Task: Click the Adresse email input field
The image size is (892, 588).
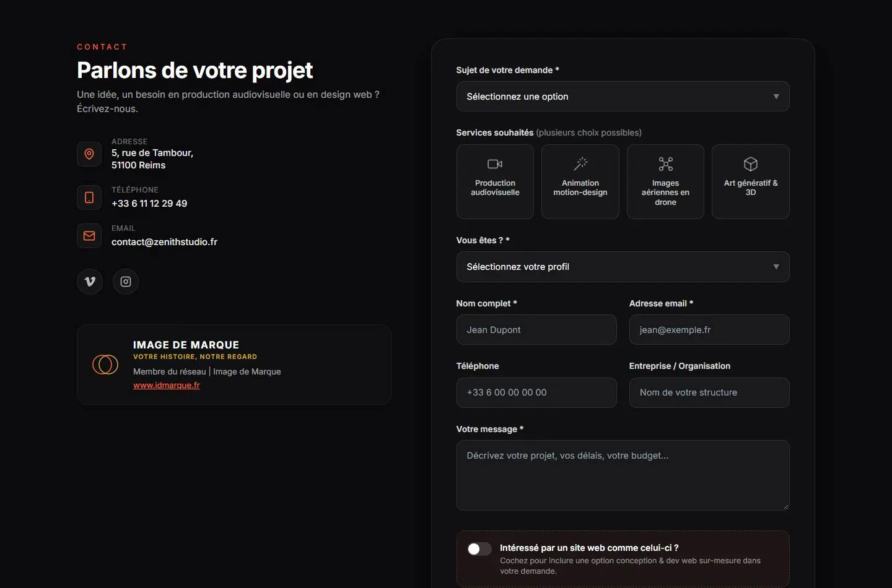Action: [x=709, y=330]
